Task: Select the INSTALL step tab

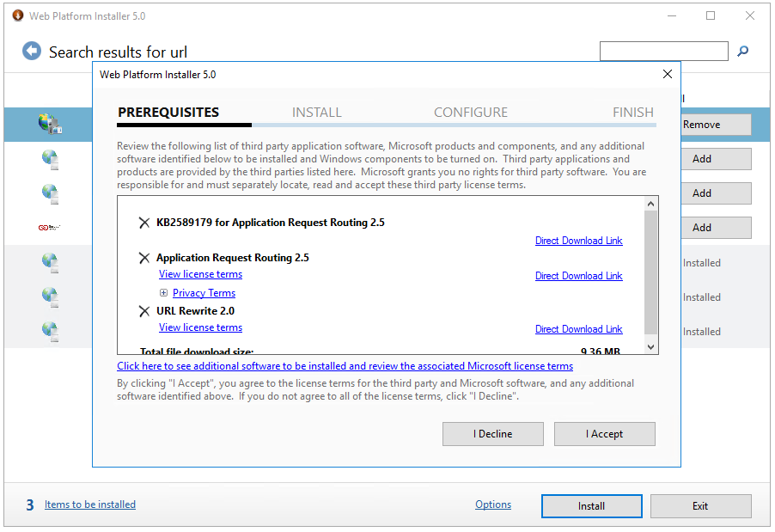Action: point(316,113)
